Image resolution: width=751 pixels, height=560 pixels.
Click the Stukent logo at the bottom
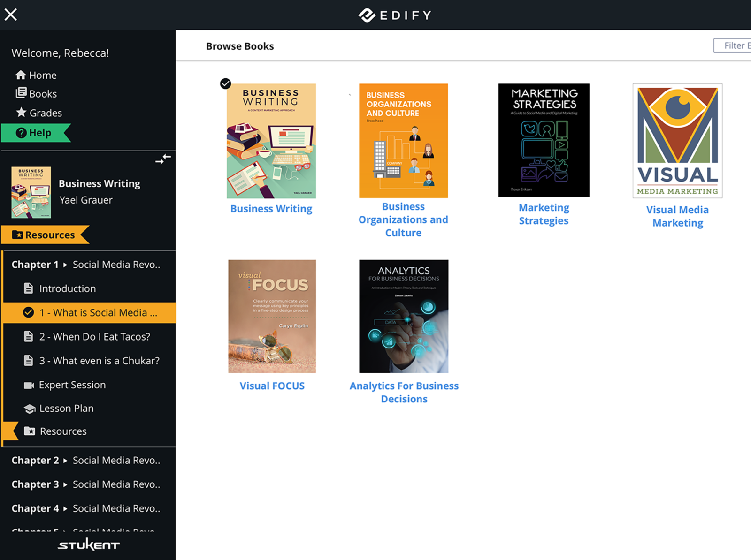tap(88, 544)
